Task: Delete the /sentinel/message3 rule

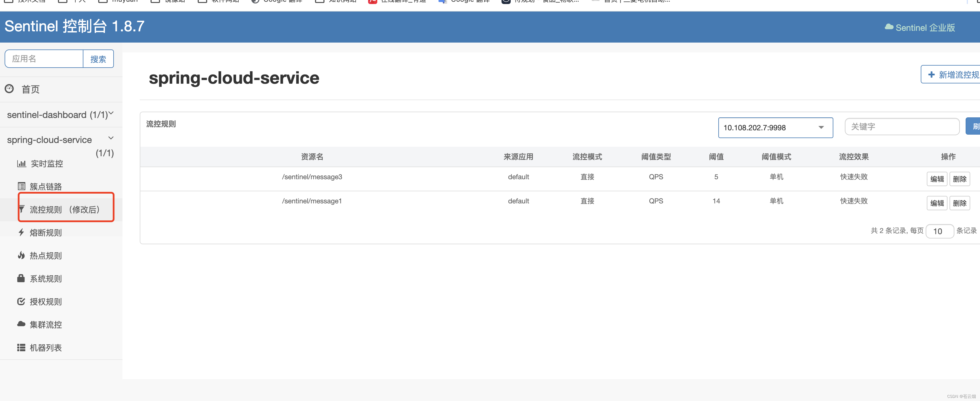Action: tap(960, 179)
